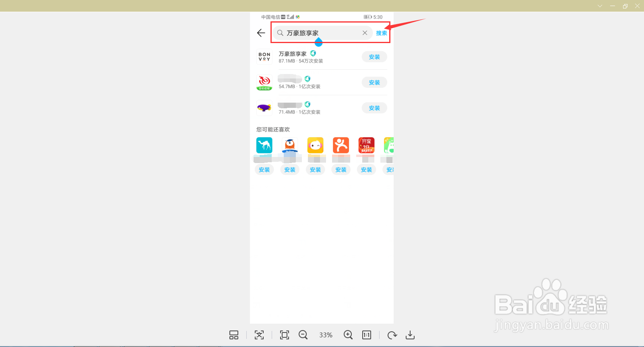
Task: Install the yellow smiley app
Action: 316,170
